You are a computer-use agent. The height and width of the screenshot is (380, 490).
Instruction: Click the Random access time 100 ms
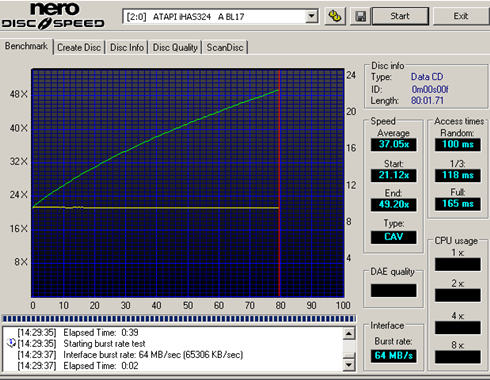coord(458,144)
